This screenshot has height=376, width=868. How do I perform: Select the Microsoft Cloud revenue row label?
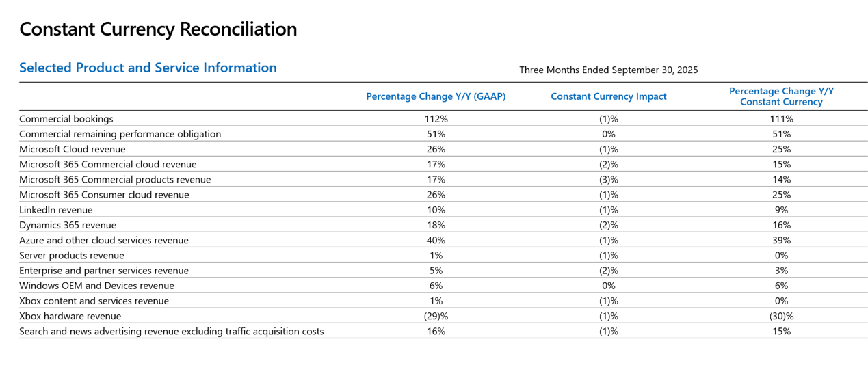coord(73,149)
